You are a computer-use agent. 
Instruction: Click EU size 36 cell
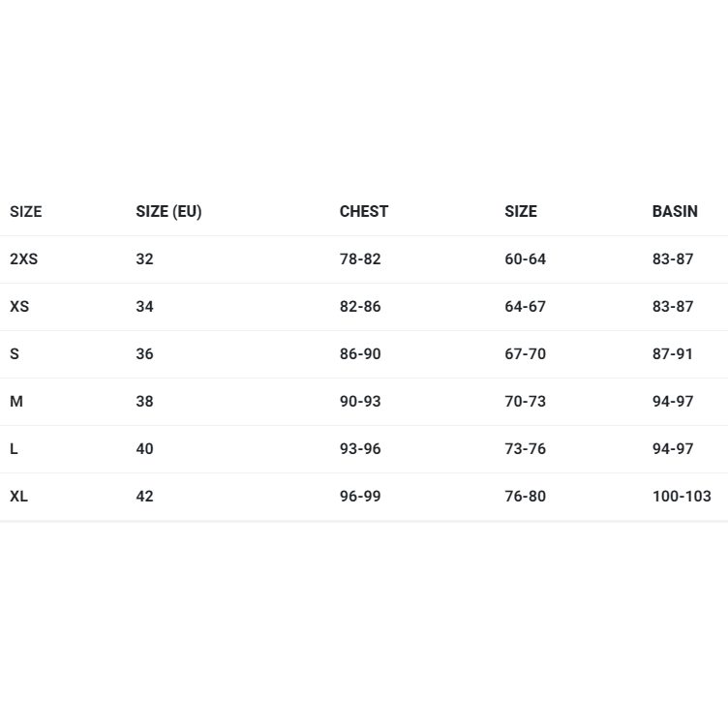144,353
